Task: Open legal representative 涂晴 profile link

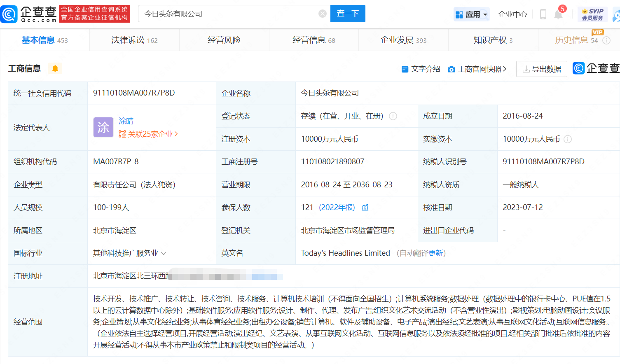Action: tap(126, 121)
